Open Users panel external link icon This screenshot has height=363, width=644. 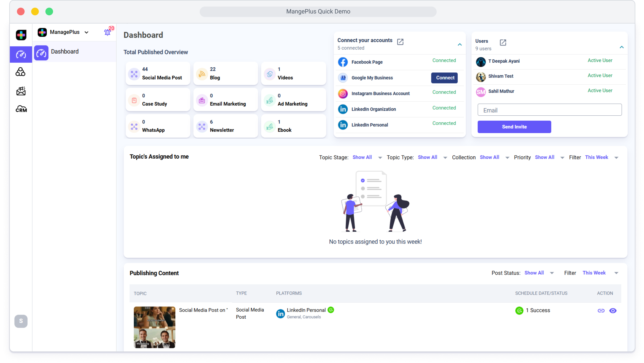[x=503, y=43]
